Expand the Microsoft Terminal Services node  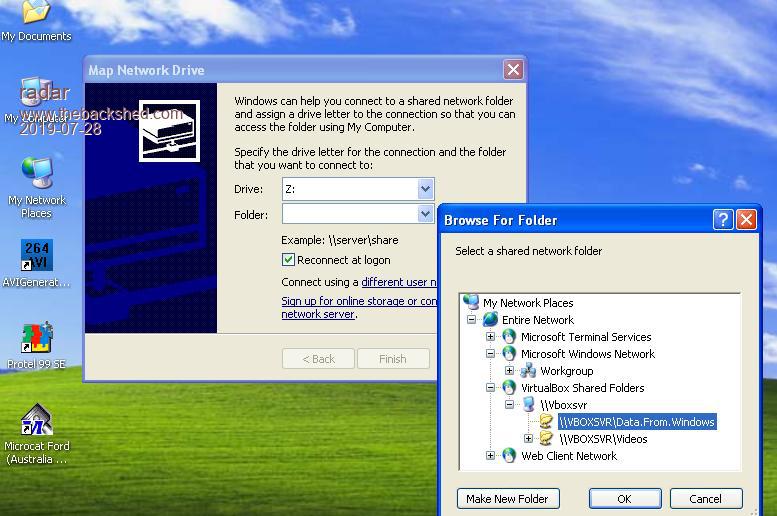point(491,337)
